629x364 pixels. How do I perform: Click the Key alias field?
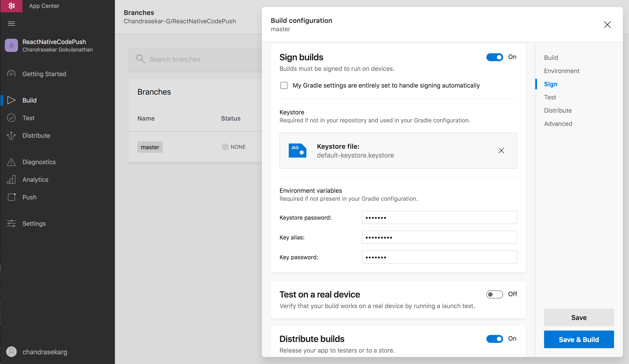click(x=439, y=237)
